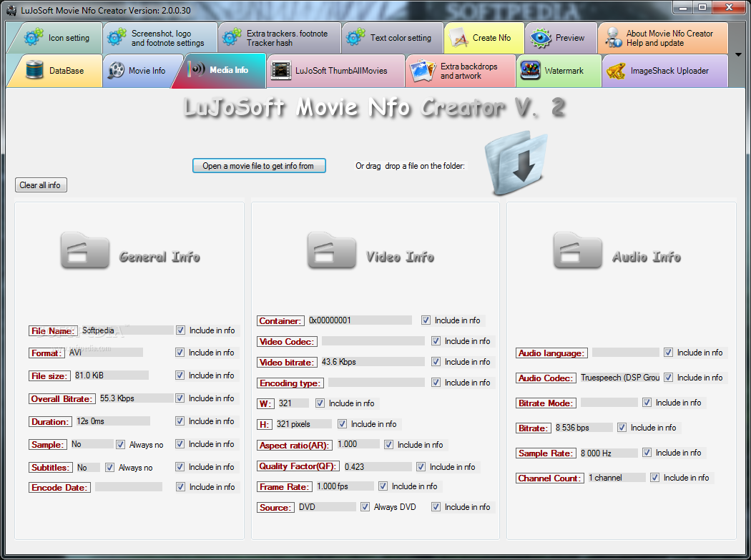Click the red Duration: label
The width and height of the screenshot is (751, 560).
(x=50, y=421)
